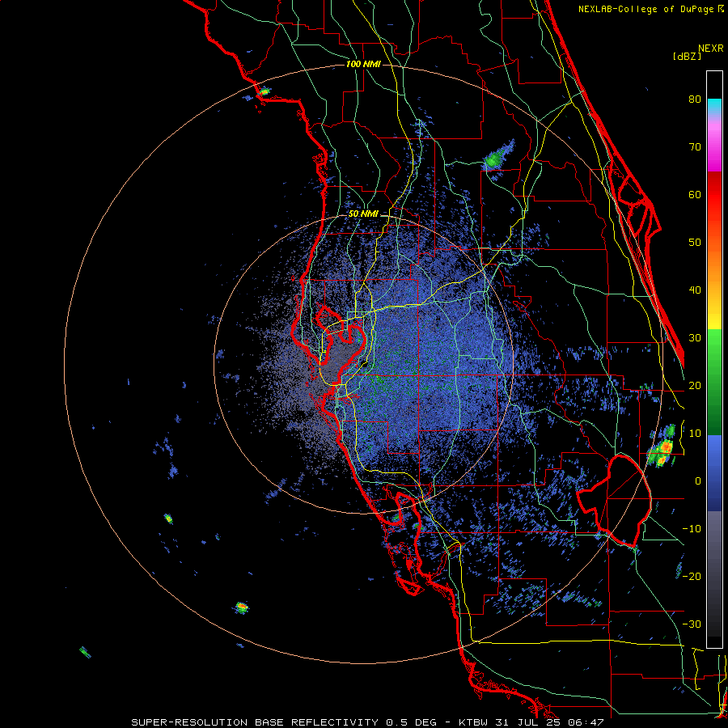Click the 10 value on dBZ scale
The height and width of the screenshot is (728, 728).
695,434
